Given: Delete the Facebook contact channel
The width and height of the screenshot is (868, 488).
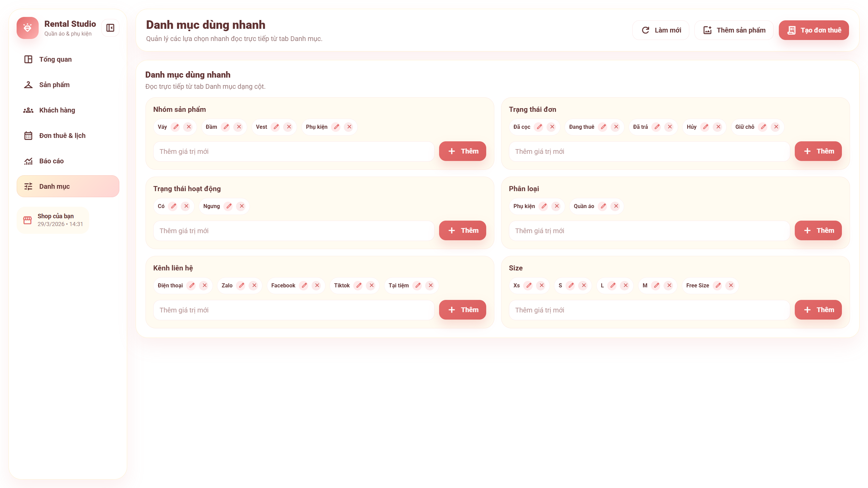Looking at the screenshot, I should 317,285.
